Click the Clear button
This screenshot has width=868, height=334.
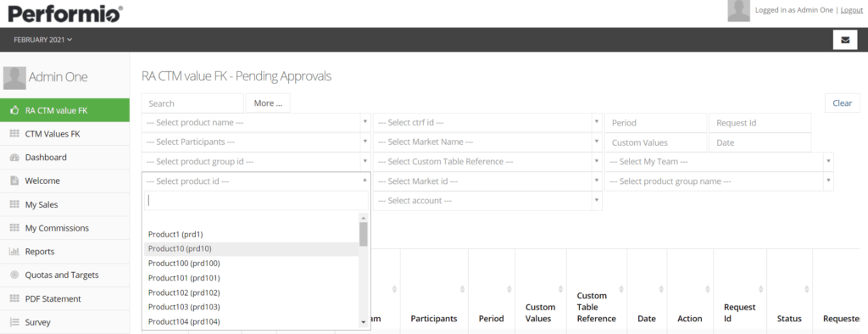click(842, 103)
